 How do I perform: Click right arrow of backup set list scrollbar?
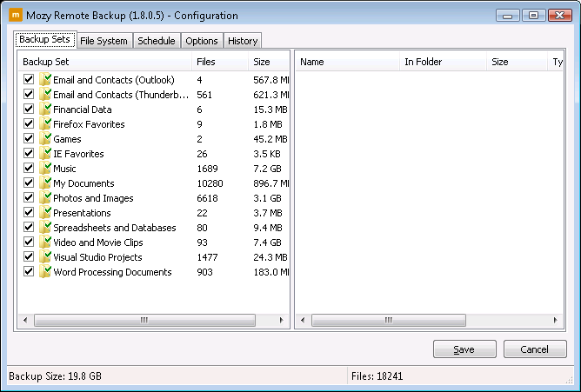[x=281, y=321]
